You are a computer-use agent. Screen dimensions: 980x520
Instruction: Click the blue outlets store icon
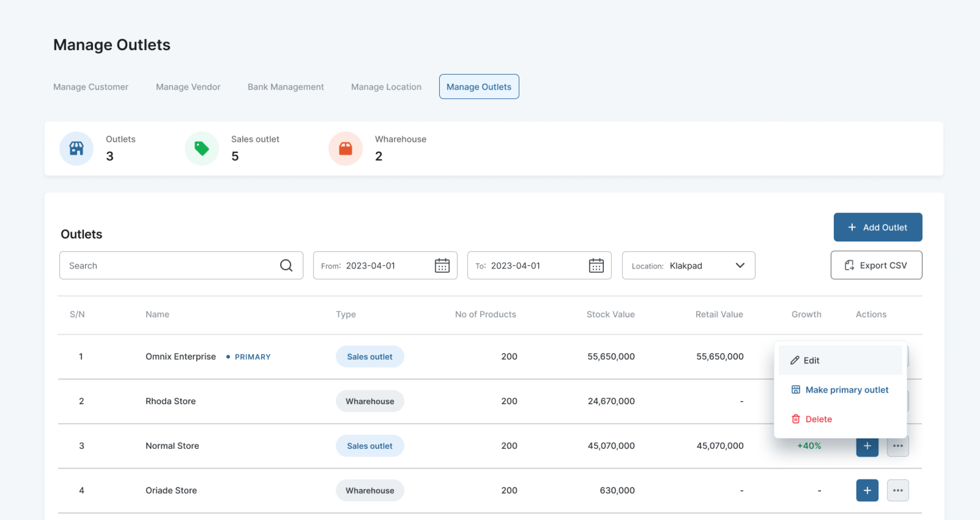(x=76, y=149)
